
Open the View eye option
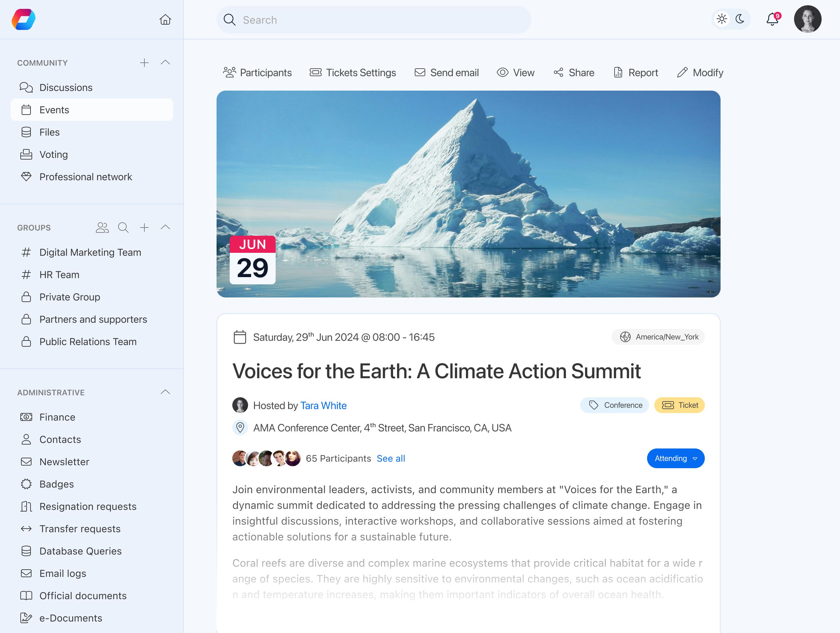point(515,73)
